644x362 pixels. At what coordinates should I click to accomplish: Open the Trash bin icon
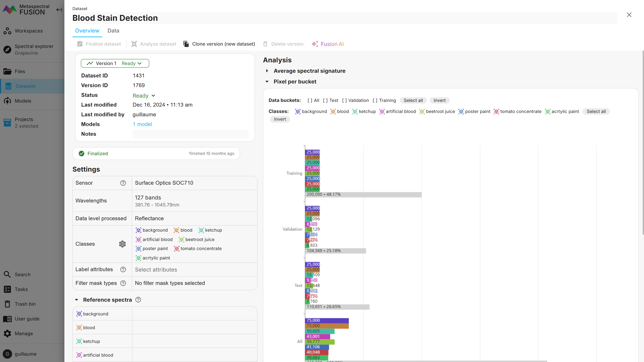click(7, 304)
